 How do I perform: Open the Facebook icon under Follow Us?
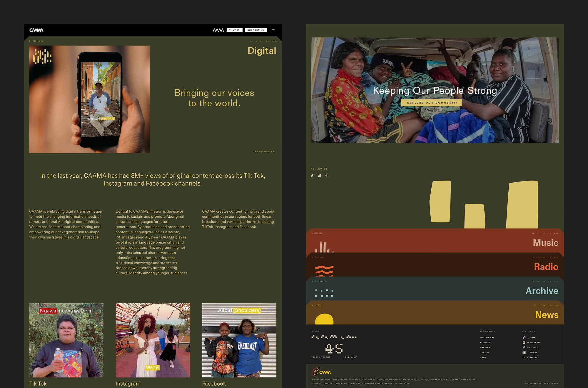tap(326, 175)
